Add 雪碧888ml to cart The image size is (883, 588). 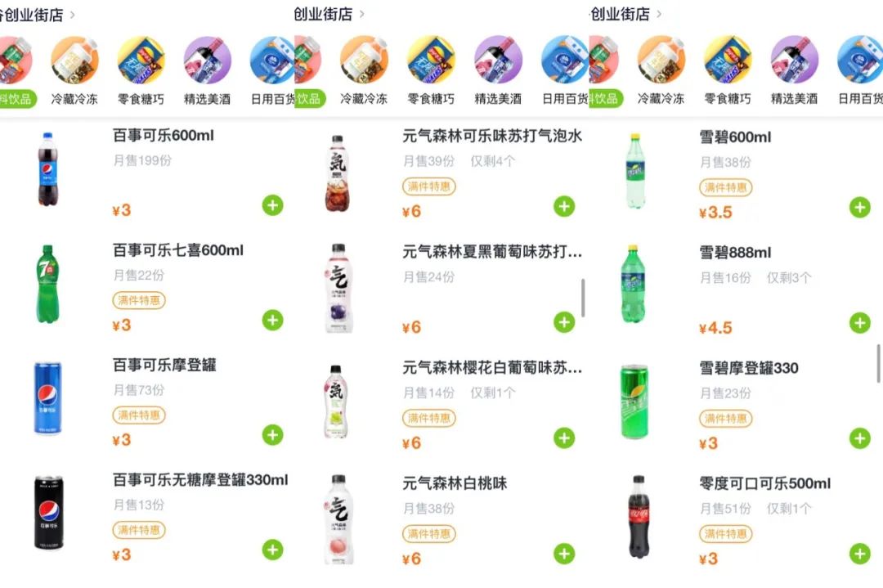point(859,323)
